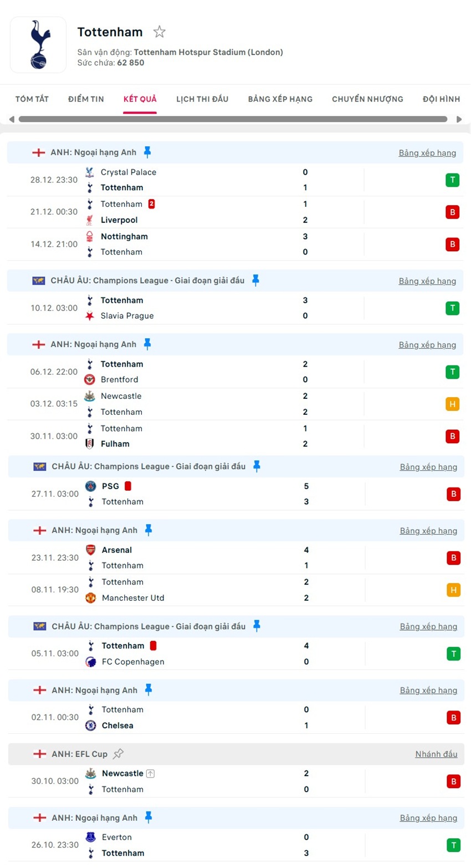Open Bảng xếp hạng for Ngoại hạng Anh

point(427,153)
